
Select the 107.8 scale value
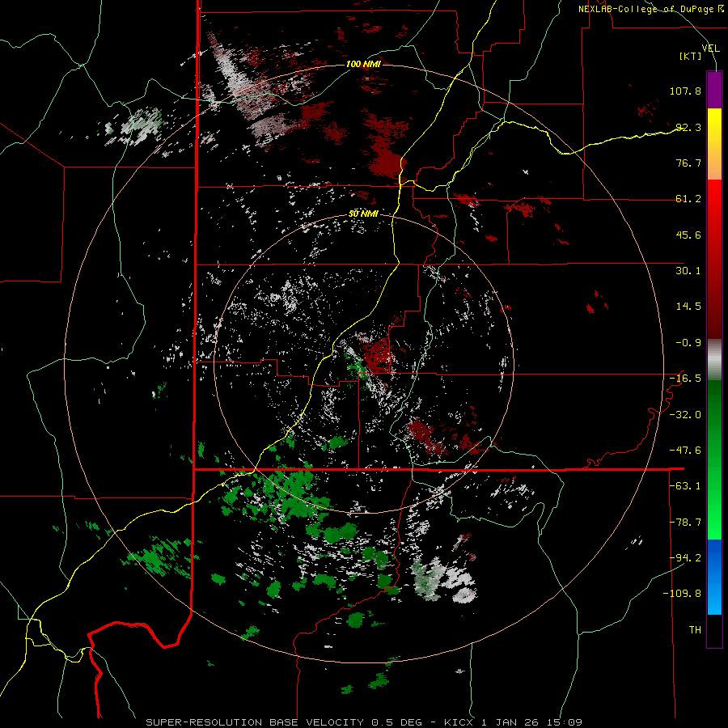[x=685, y=91]
